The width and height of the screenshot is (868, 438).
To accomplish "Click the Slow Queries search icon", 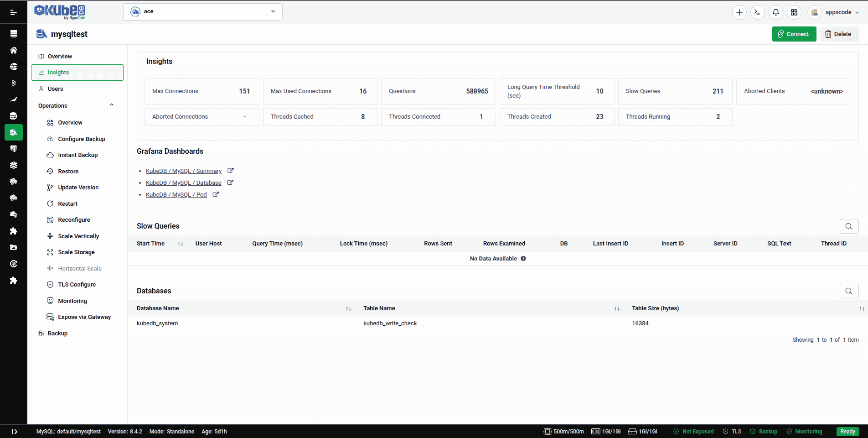I will 849,226.
